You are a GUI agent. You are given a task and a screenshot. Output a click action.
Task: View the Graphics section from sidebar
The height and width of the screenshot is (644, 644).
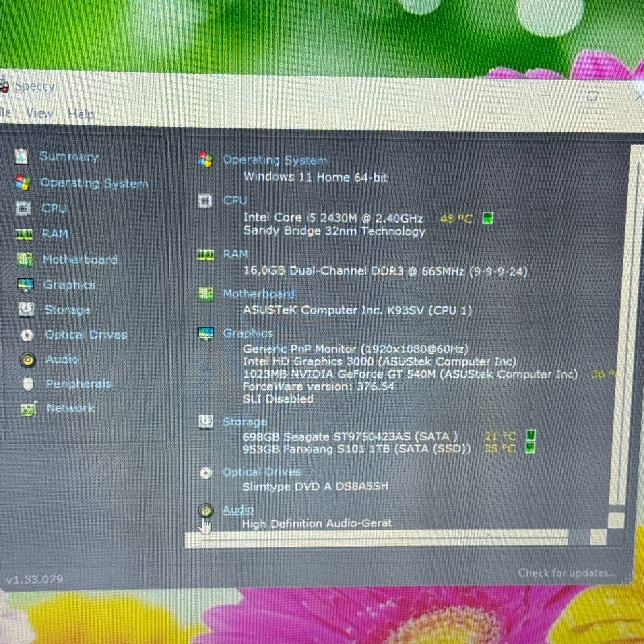tap(69, 285)
